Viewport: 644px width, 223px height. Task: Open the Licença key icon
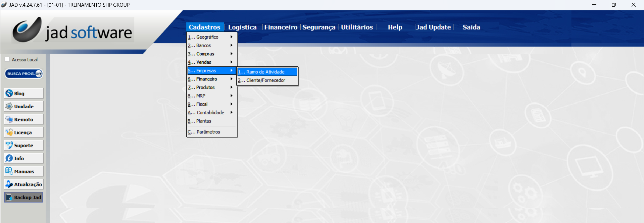click(x=9, y=132)
